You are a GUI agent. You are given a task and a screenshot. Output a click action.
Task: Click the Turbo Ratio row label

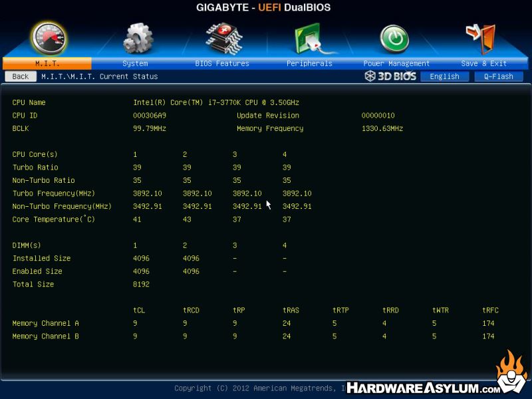[35, 168]
